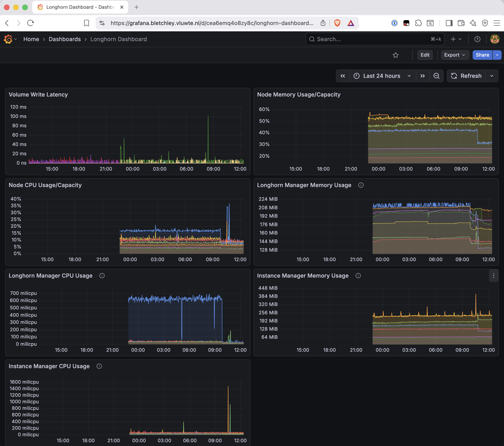Zoom out the time range
Image resolution: width=504 pixels, height=446 pixels.
[x=437, y=76]
